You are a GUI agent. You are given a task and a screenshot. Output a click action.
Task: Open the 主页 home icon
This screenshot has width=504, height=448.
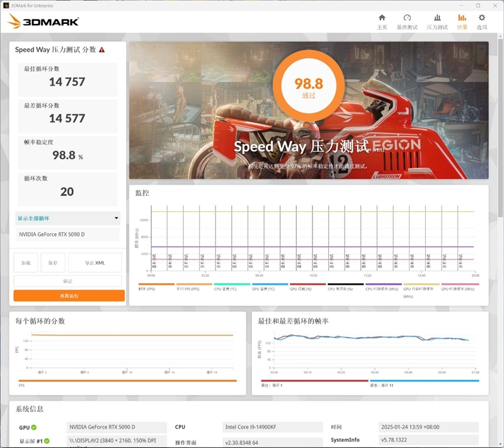(x=381, y=20)
